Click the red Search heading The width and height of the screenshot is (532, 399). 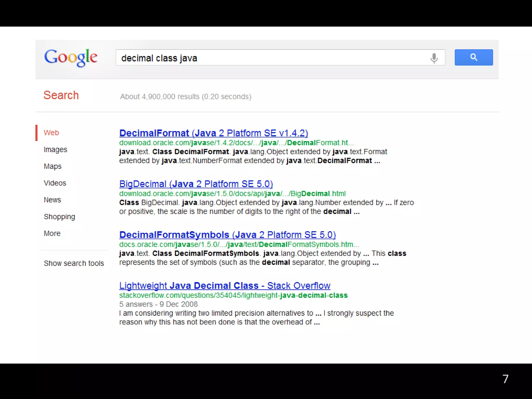[61, 95]
